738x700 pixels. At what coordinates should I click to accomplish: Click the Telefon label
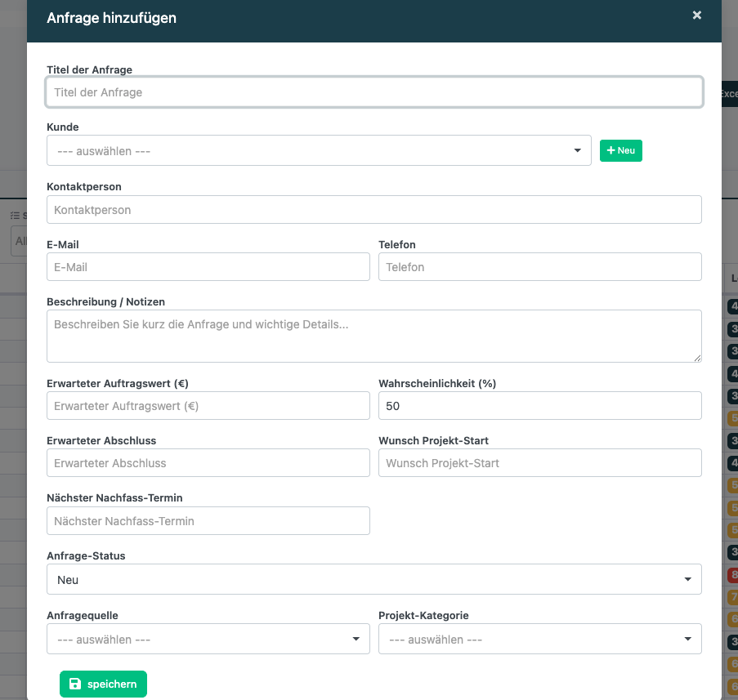(396, 244)
